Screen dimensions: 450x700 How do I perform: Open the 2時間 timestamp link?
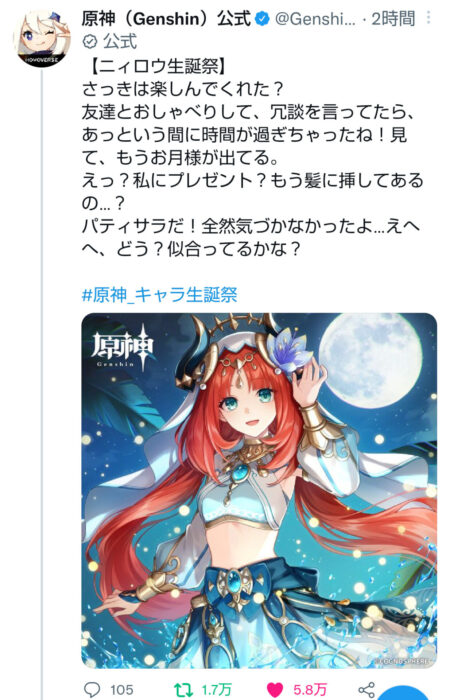click(393, 19)
